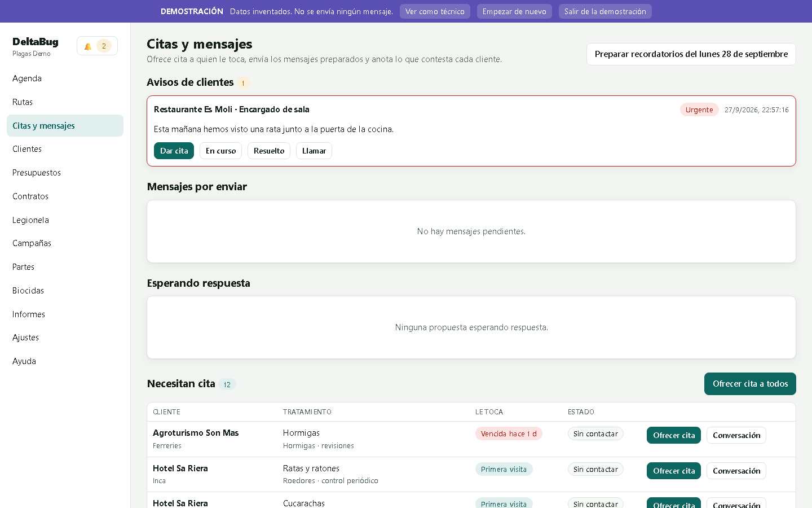Open the Clientes section

coord(65,149)
